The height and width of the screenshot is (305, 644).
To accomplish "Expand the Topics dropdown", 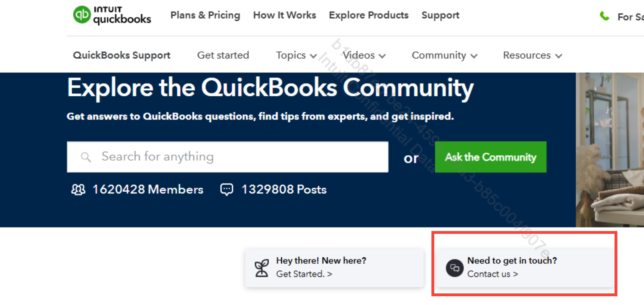I will click(296, 55).
